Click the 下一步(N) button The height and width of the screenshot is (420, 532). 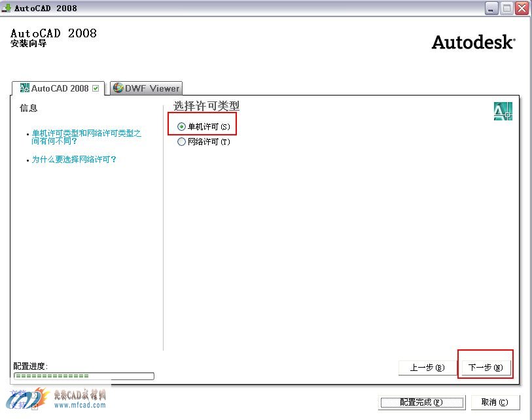485,368
